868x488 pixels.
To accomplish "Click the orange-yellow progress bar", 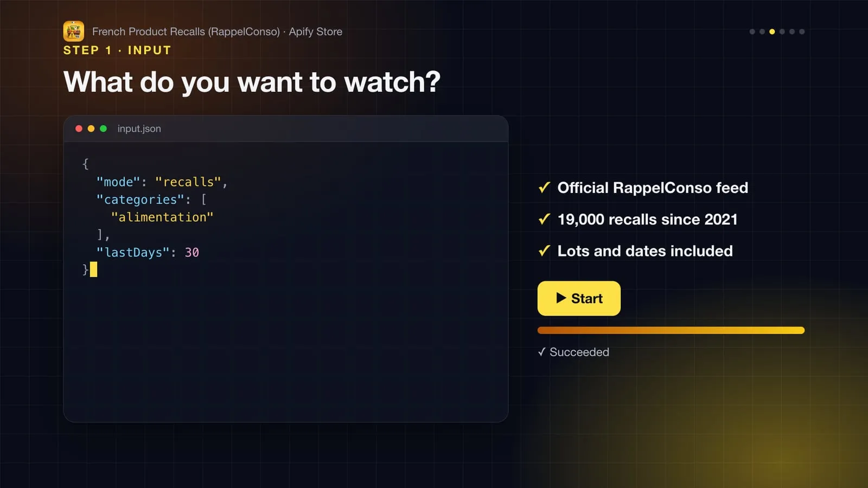I will 671,330.
